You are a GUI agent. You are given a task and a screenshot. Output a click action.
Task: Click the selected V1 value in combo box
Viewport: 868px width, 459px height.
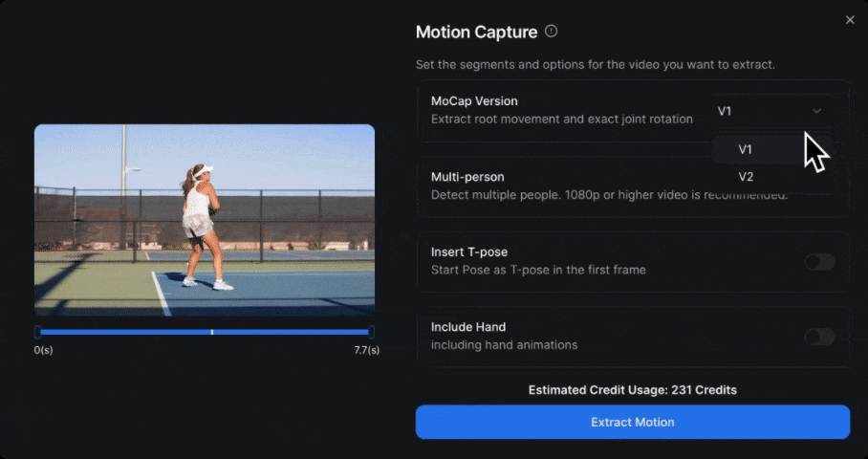725,111
